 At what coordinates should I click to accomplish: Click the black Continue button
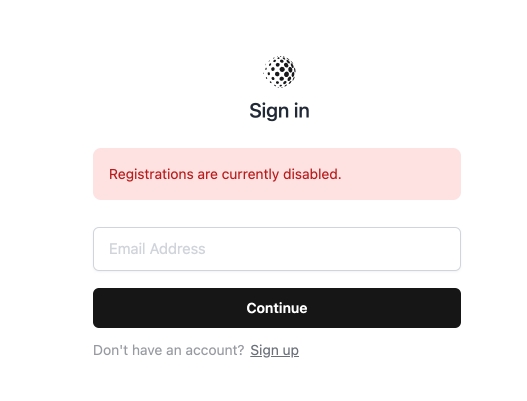click(x=277, y=308)
